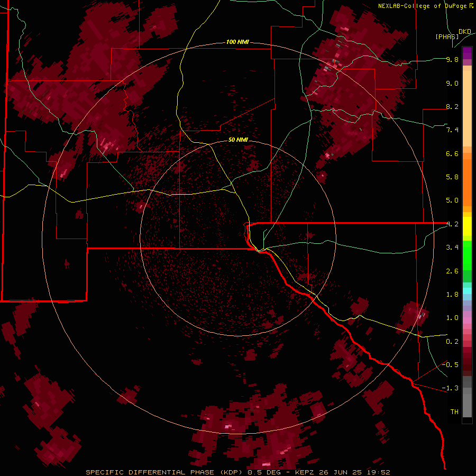Pick the bright green band in the color bar
This screenshot has height=476, width=476.
[x=467, y=255]
